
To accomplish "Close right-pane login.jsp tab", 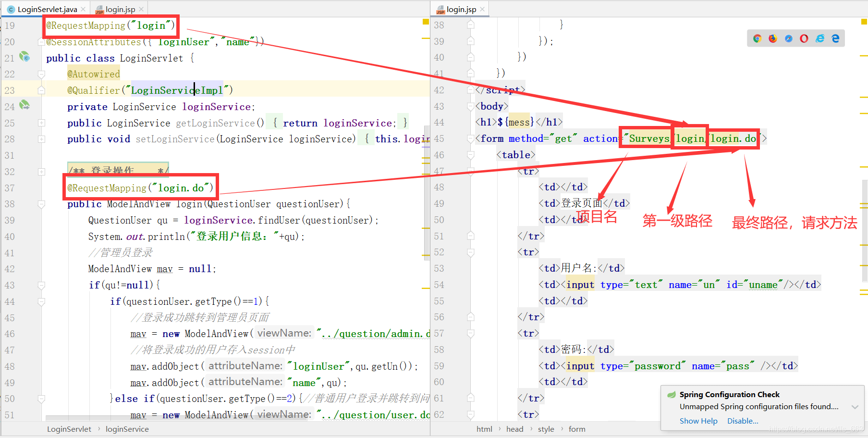I will pyautogui.click(x=482, y=9).
